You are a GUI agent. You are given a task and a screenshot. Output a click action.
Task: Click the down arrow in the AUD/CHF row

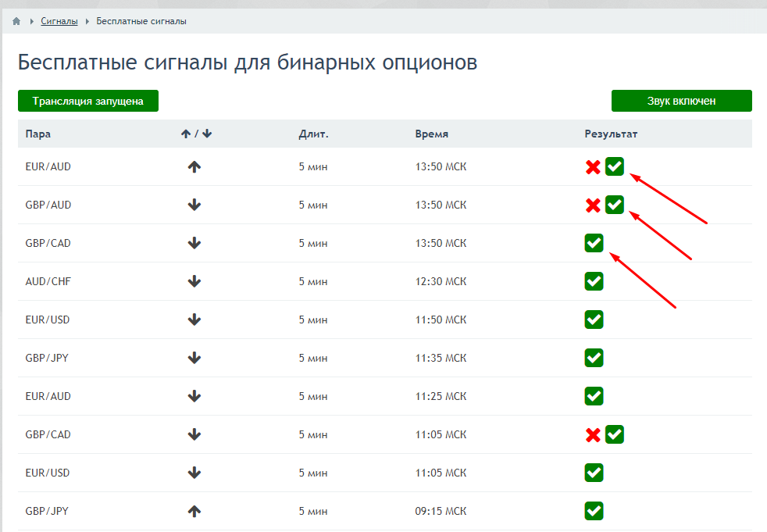point(194,281)
